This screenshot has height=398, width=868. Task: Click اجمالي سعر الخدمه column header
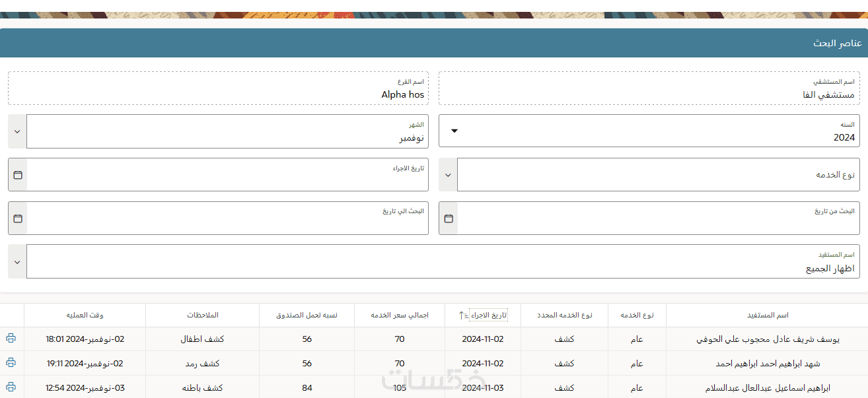pyautogui.click(x=400, y=315)
